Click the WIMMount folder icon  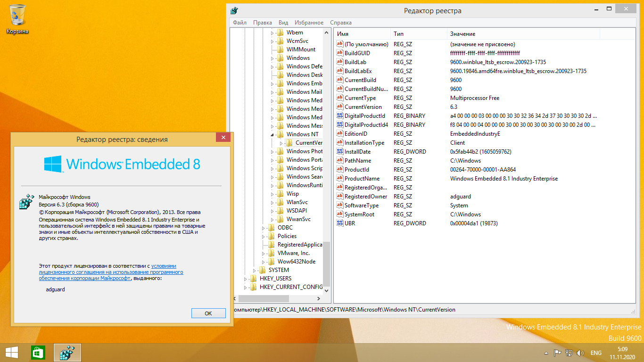pos(280,49)
